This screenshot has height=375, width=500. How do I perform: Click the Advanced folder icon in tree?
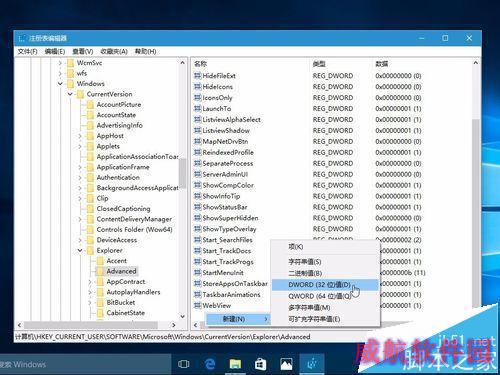point(100,271)
